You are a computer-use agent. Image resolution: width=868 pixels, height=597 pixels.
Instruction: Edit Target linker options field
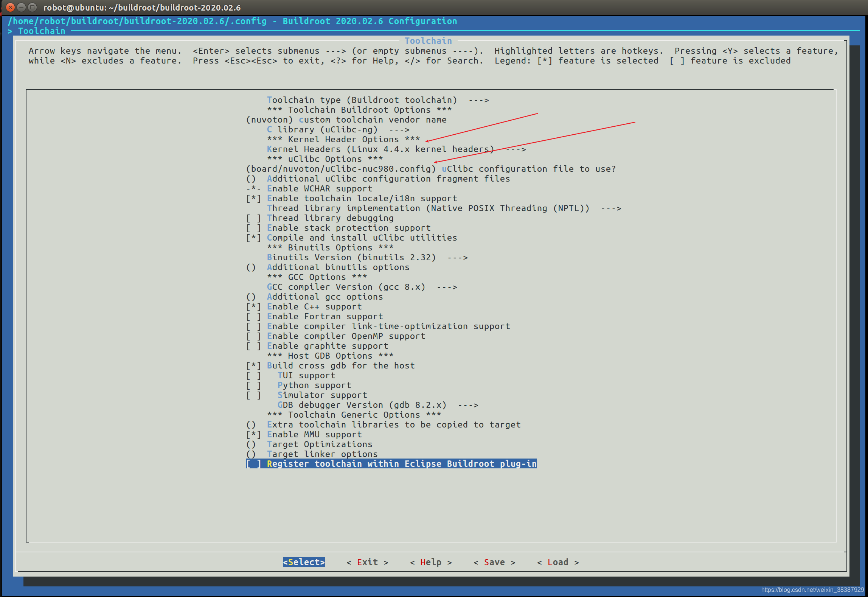[312, 454]
